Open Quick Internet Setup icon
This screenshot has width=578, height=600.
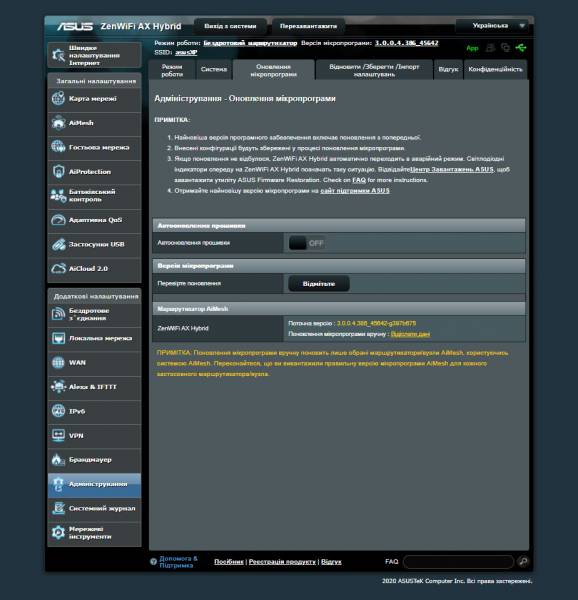coord(58,55)
